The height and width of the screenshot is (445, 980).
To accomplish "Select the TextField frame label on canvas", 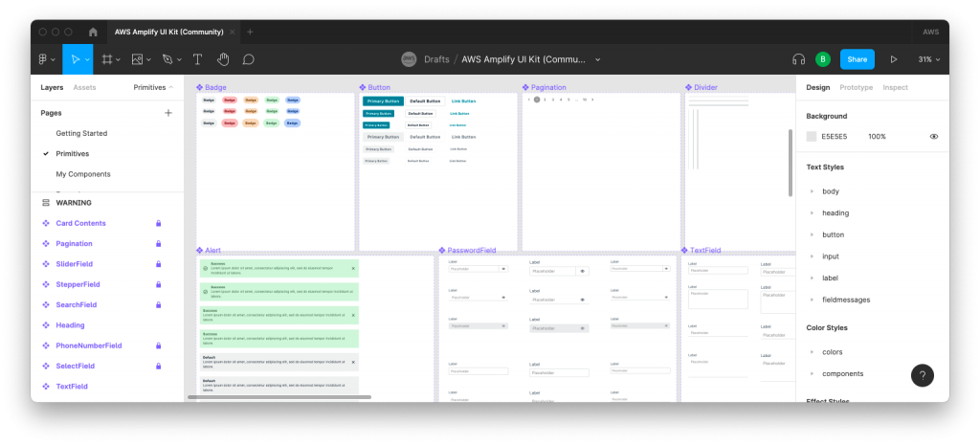I will 705,250.
